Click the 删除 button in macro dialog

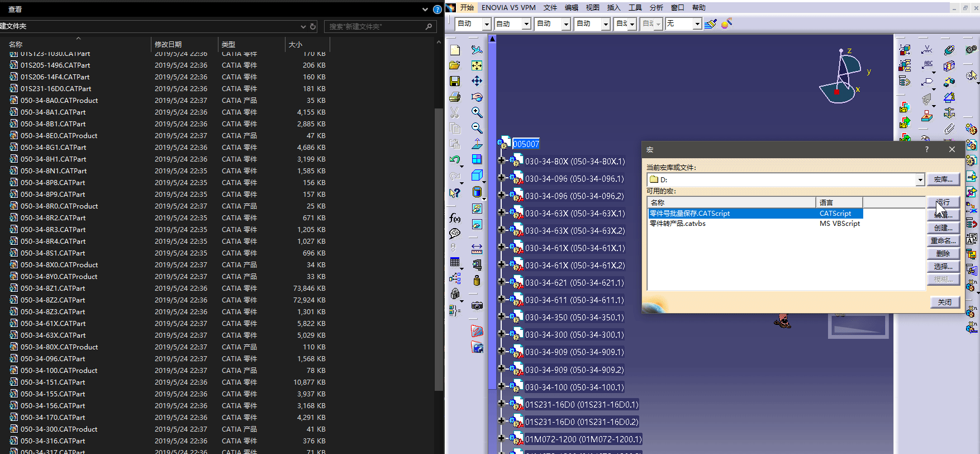tap(943, 254)
